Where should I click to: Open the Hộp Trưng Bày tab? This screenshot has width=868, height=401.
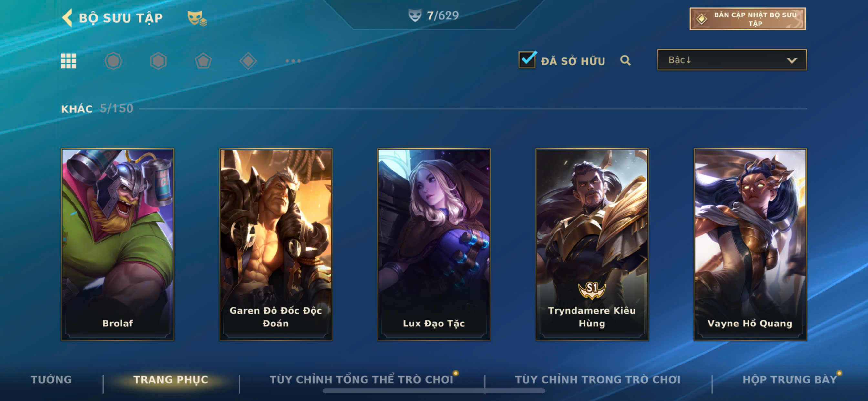pyautogui.click(x=790, y=379)
